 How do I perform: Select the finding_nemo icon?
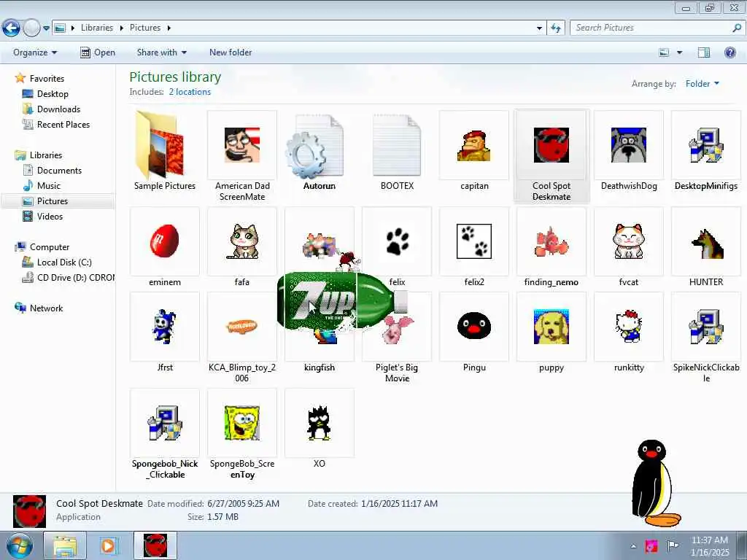point(551,241)
